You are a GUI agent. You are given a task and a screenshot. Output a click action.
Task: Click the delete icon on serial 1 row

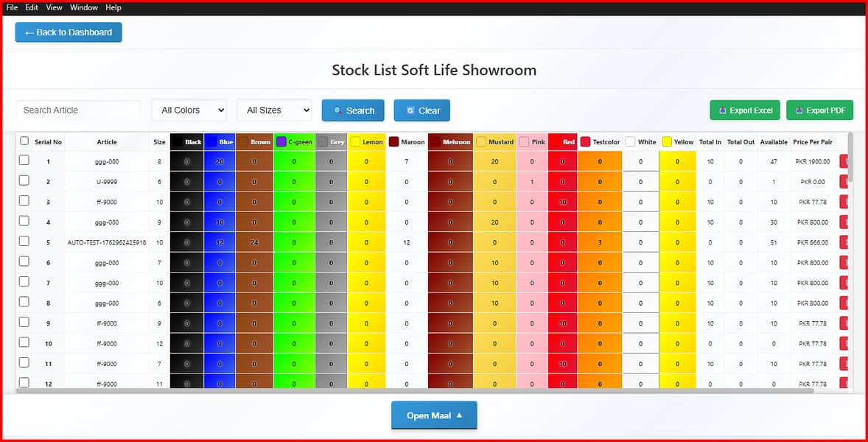844,161
